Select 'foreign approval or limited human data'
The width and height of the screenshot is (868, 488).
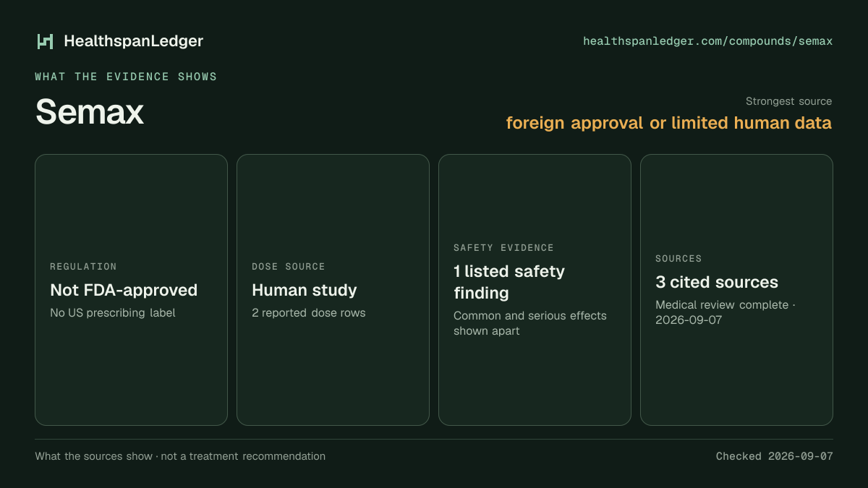click(x=669, y=123)
